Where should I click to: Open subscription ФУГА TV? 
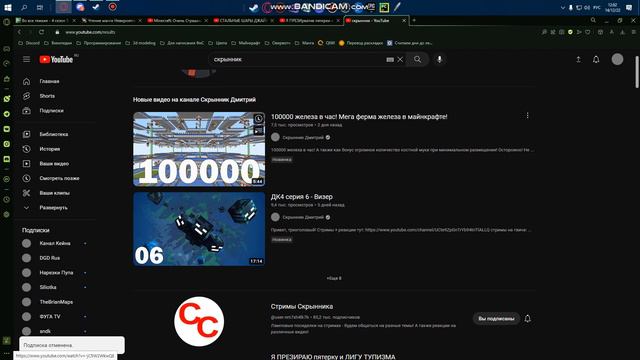point(50,317)
